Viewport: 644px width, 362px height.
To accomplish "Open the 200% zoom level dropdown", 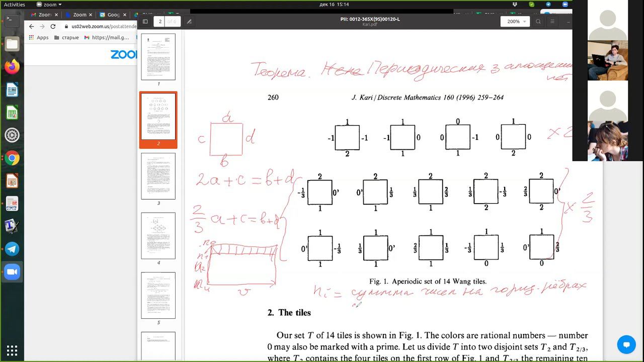I will tap(515, 22).
